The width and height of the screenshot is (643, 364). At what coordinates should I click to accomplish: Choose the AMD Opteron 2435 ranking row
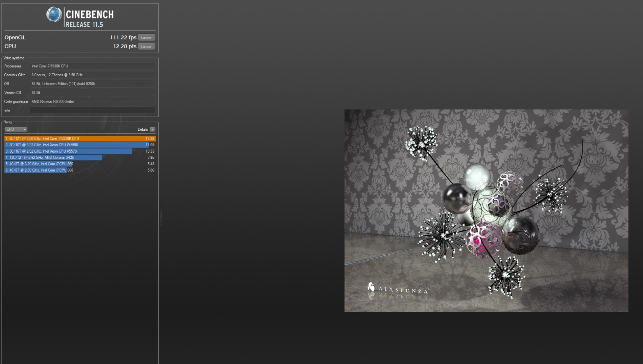tap(80, 157)
